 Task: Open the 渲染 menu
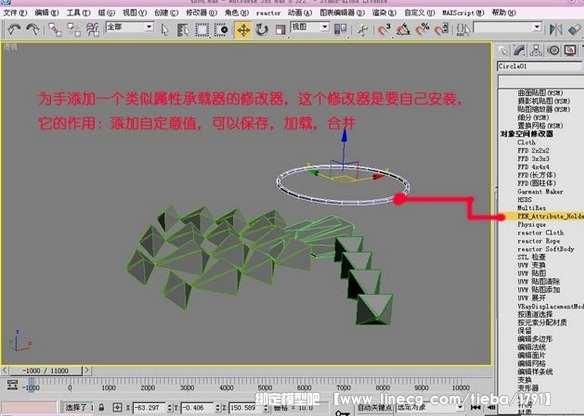pyautogui.click(x=385, y=13)
